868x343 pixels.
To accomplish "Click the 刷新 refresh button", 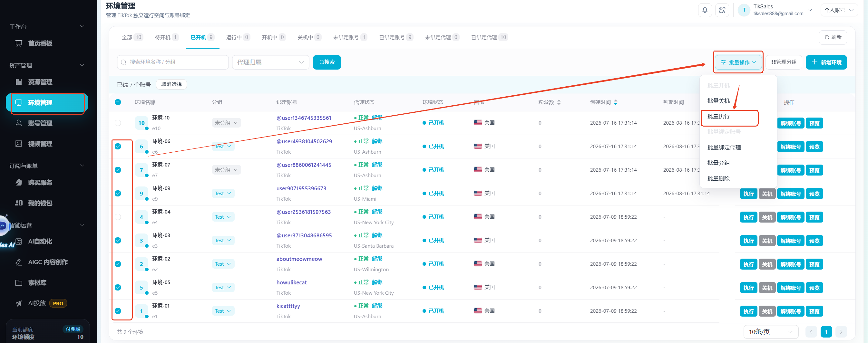I will coord(833,37).
